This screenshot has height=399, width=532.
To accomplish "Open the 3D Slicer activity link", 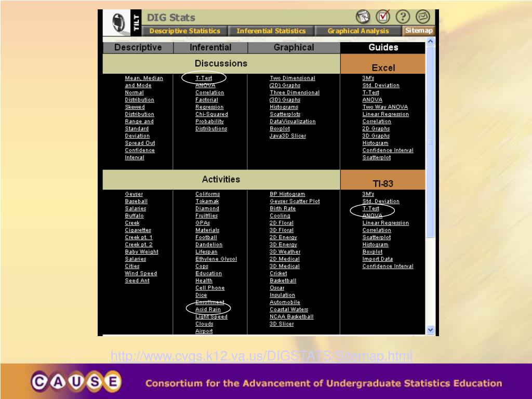I will pos(282,324).
